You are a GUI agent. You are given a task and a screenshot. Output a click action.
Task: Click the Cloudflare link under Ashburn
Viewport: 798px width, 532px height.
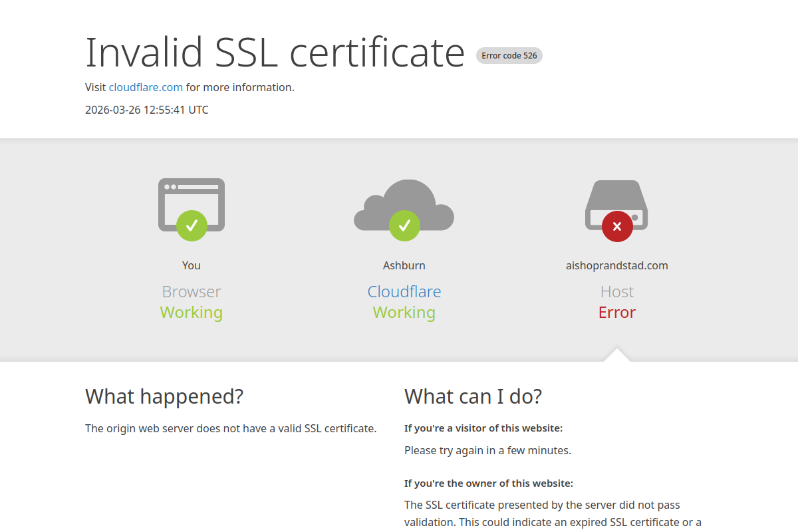(x=404, y=291)
